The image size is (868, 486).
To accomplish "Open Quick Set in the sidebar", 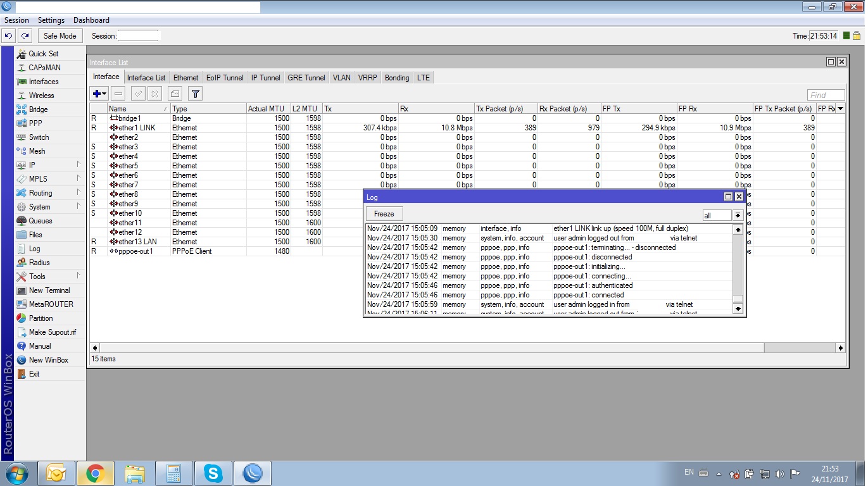I will 43,54.
